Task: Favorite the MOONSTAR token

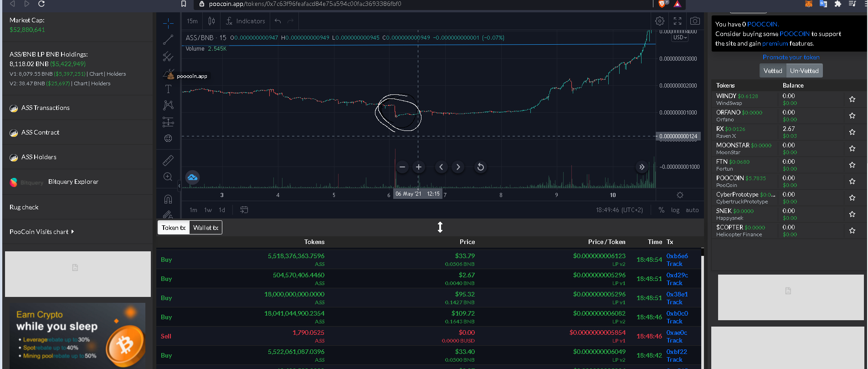Action: point(852,148)
